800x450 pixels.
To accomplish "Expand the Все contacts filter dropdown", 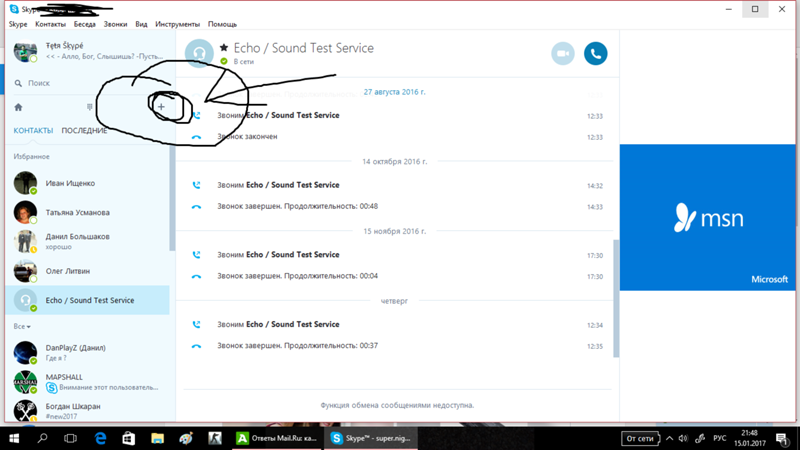I will [x=22, y=327].
